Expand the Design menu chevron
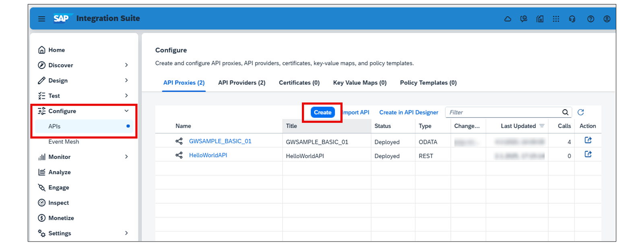This screenshot has width=644, height=246. click(x=126, y=81)
